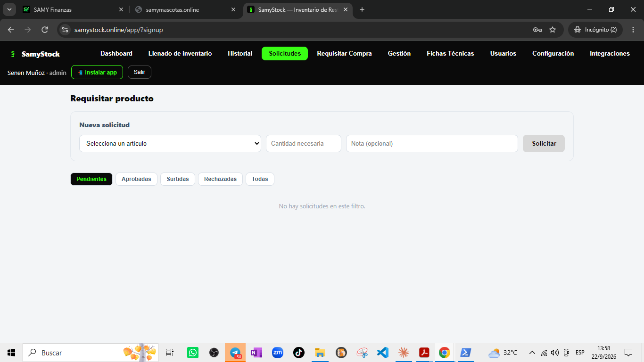Open the Fichas Técnicas section
The width and height of the screenshot is (644, 362).
(450, 54)
